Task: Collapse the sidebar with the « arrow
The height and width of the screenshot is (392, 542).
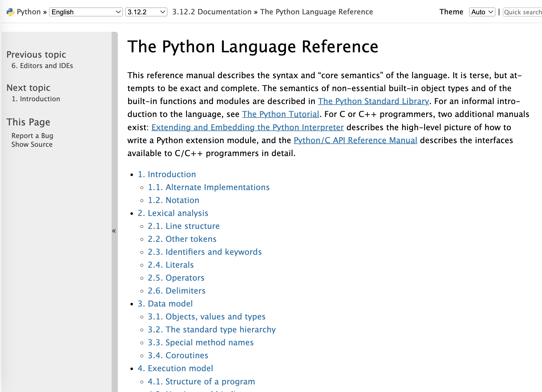Action: click(x=114, y=231)
